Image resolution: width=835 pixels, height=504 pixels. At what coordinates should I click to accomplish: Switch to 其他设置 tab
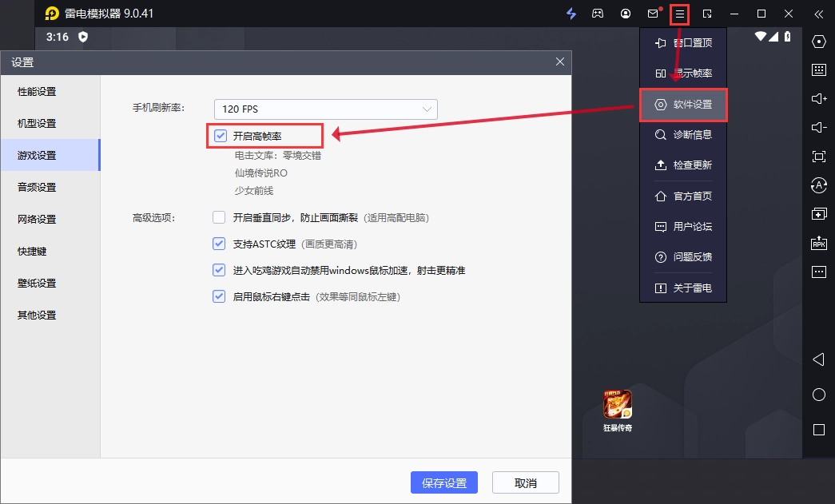click(50, 315)
